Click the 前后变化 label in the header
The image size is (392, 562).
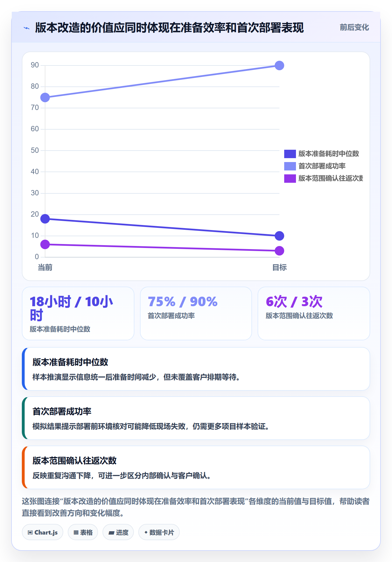[x=354, y=27]
